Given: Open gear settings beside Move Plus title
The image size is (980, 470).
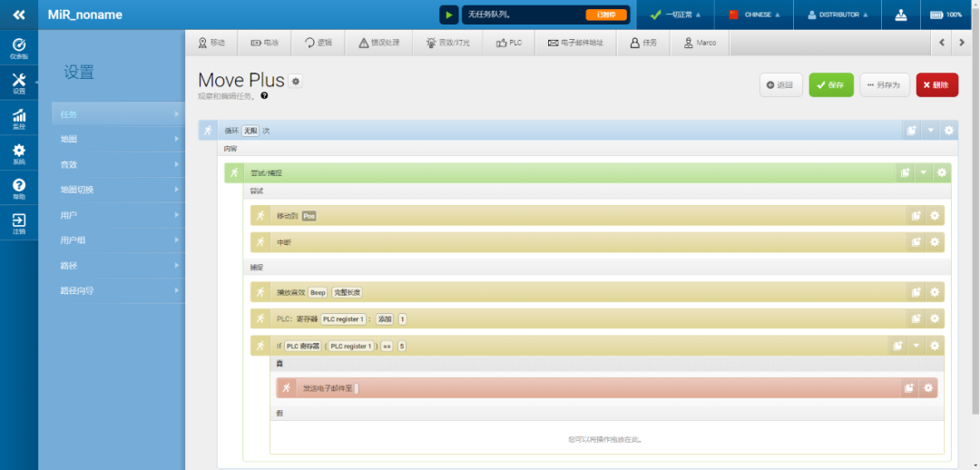Looking at the screenshot, I should (296, 82).
